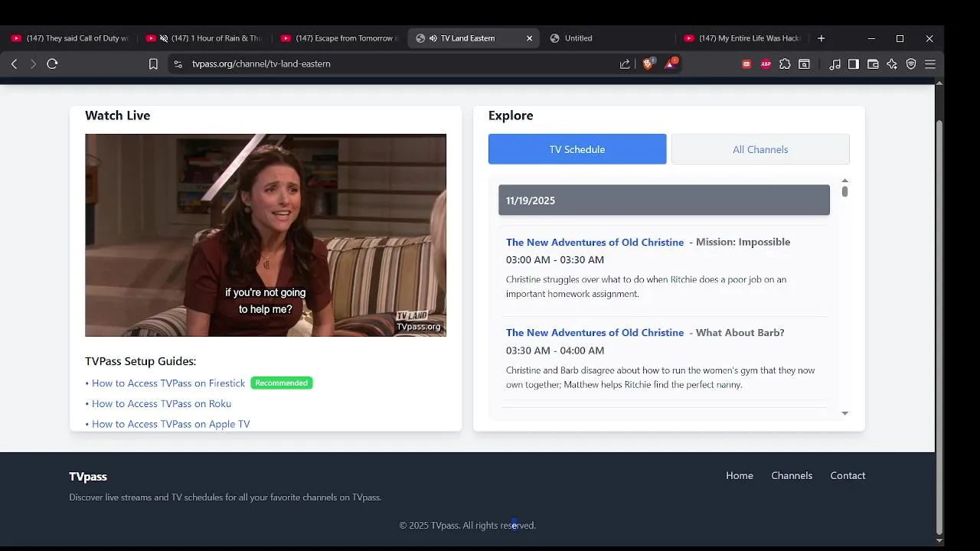Viewport: 980px width, 551px height.
Task: Click the page scrollbar down arrow
Action: pos(939,540)
